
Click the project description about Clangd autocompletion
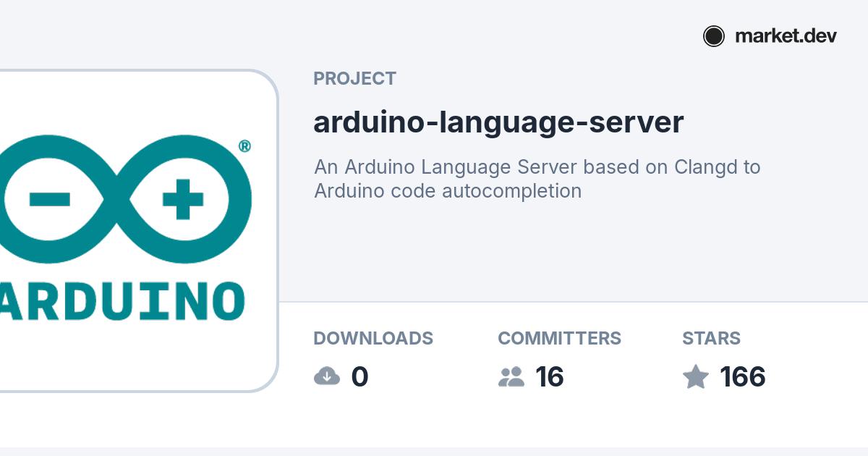click(537, 179)
